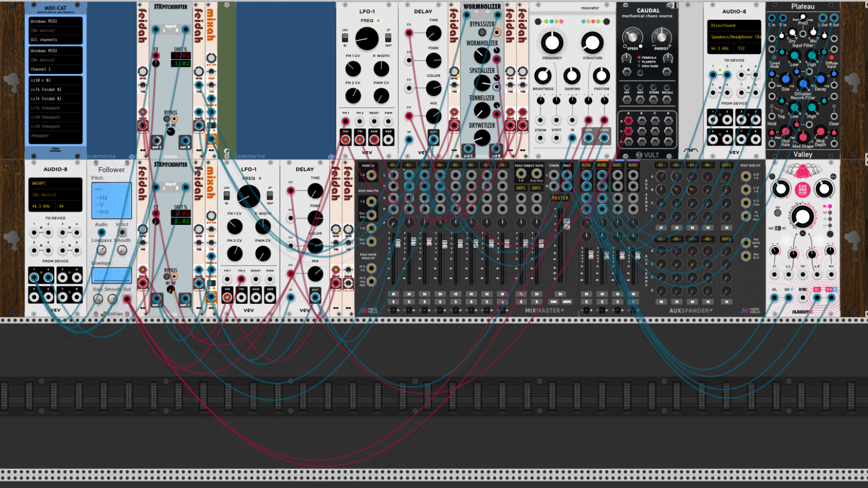Solo MixMaster track -02-
The width and height of the screenshot is (868, 488).
409,302
